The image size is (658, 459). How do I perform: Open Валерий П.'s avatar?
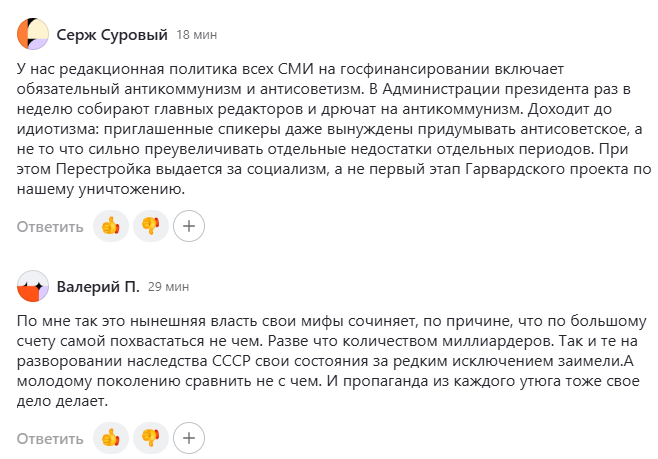click(x=33, y=286)
